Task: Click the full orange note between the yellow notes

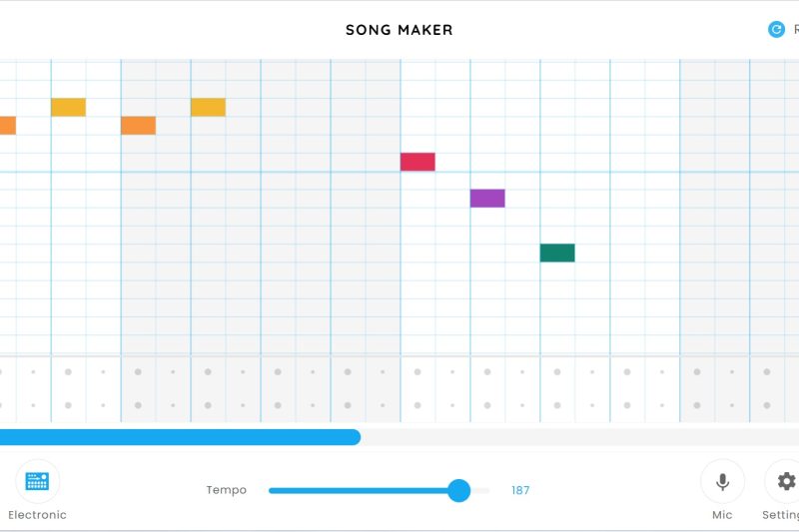Action: [138, 126]
